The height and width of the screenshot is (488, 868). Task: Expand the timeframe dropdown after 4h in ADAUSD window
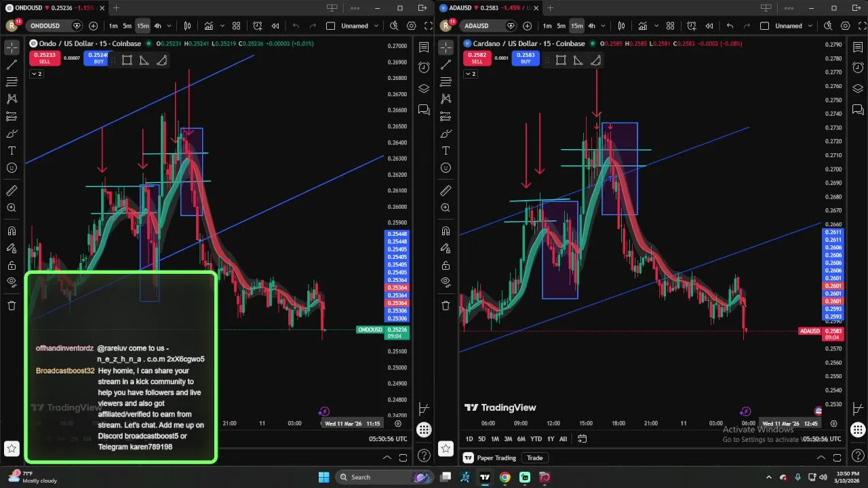click(x=604, y=26)
